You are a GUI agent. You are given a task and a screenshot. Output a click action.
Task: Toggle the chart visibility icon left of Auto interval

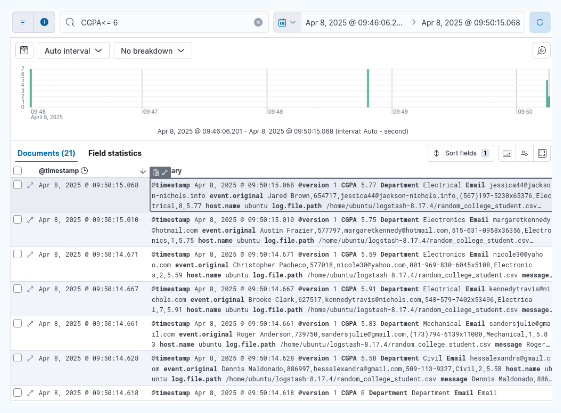[24, 50]
